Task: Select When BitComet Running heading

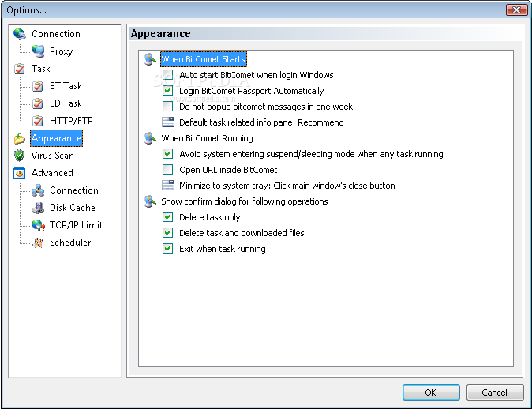Action: 208,138
